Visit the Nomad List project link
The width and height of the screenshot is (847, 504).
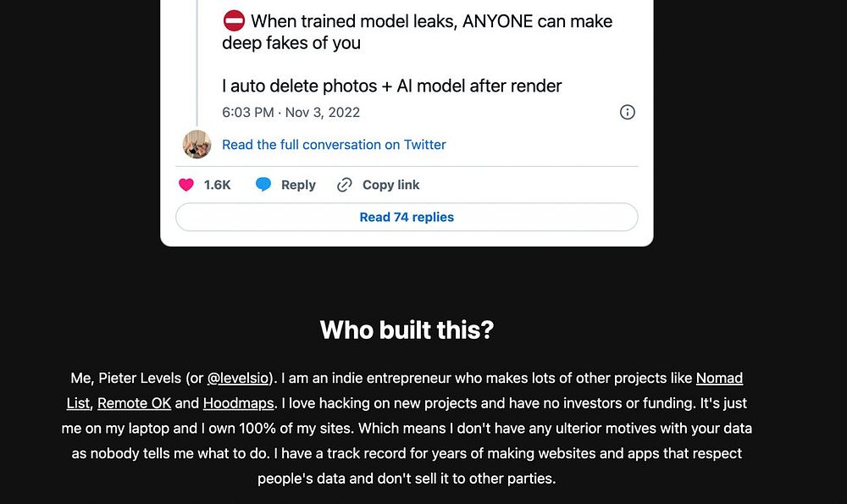719,378
